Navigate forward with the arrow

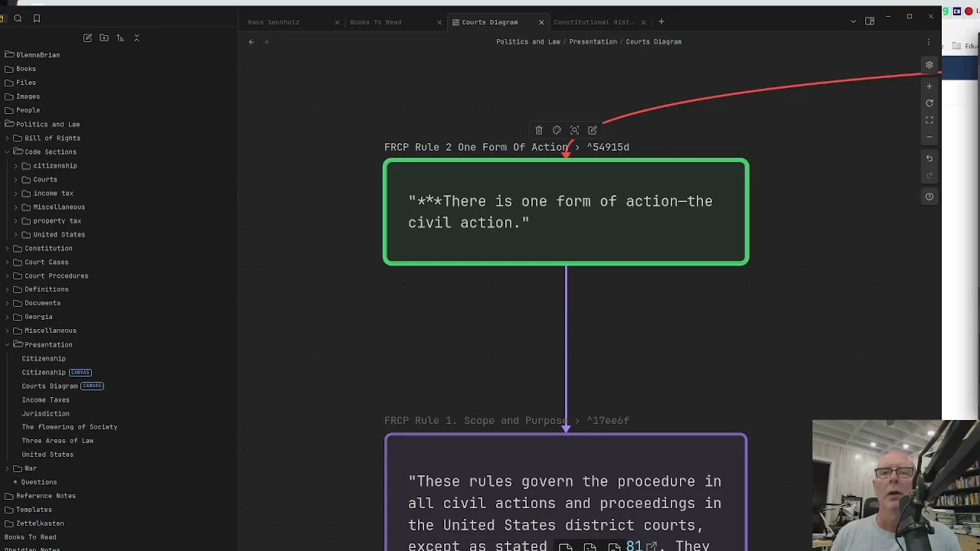coord(266,42)
